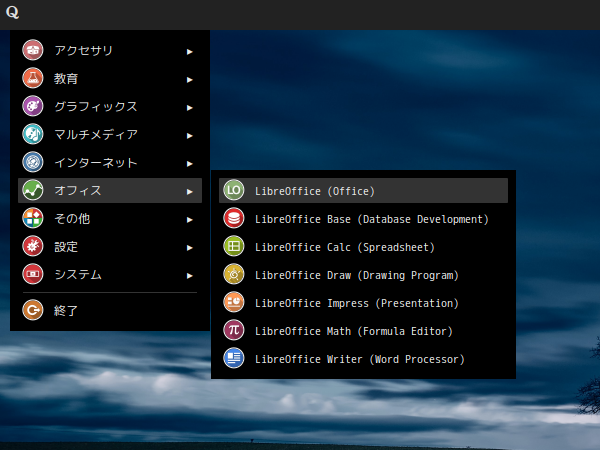Expand the マルチメディア submenu arrow

[189, 135]
